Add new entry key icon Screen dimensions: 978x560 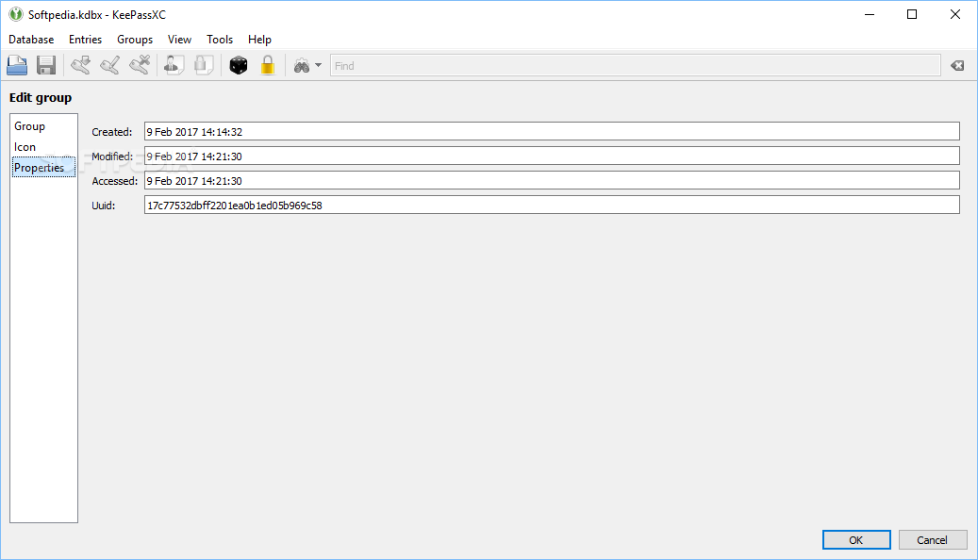click(80, 65)
